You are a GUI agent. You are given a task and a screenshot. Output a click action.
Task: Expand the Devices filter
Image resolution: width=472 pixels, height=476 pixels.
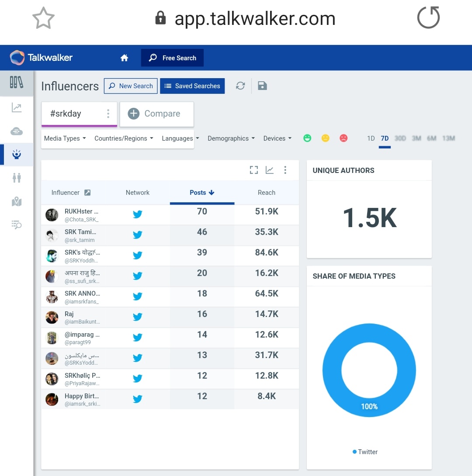click(x=278, y=138)
